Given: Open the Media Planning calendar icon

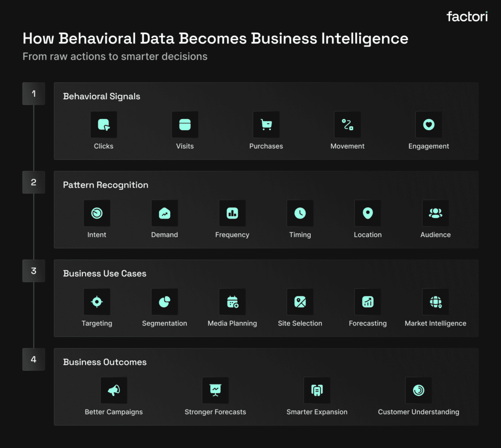Looking at the screenshot, I should [232, 302].
